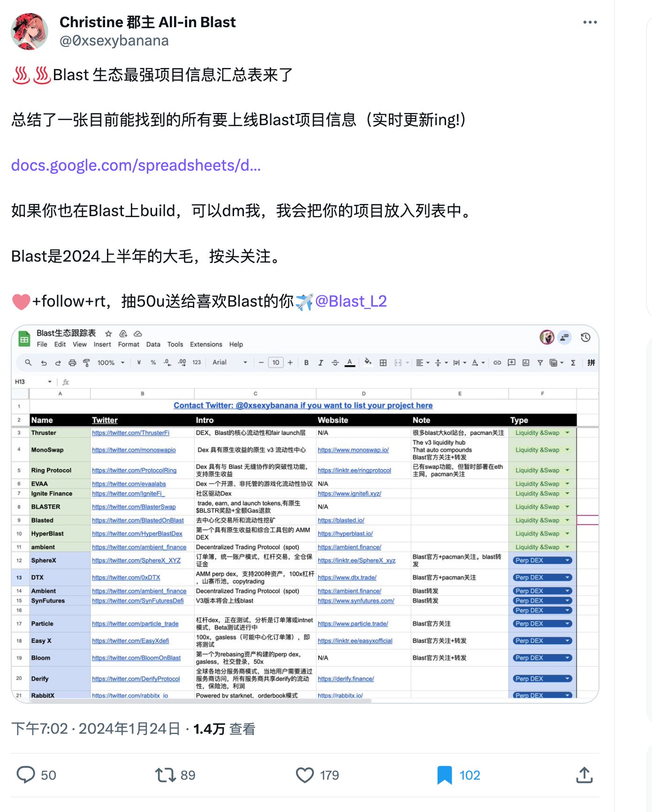Click the search magnifier in Sheets toolbar
Image resolution: width=652 pixels, height=812 pixels.
(28, 362)
